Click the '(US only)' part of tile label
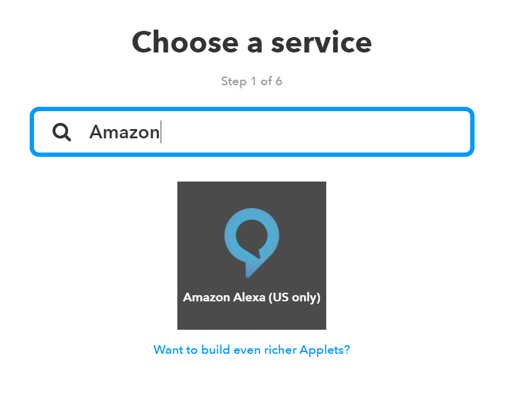This screenshot has width=532, height=402. (x=295, y=298)
